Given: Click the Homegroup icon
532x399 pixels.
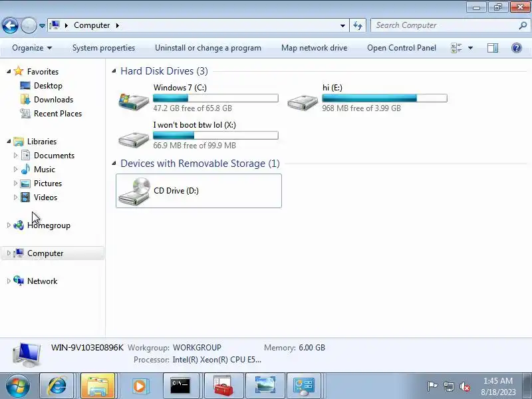Looking at the screenshot, I should pyautogui.click(x=19, y=225).
